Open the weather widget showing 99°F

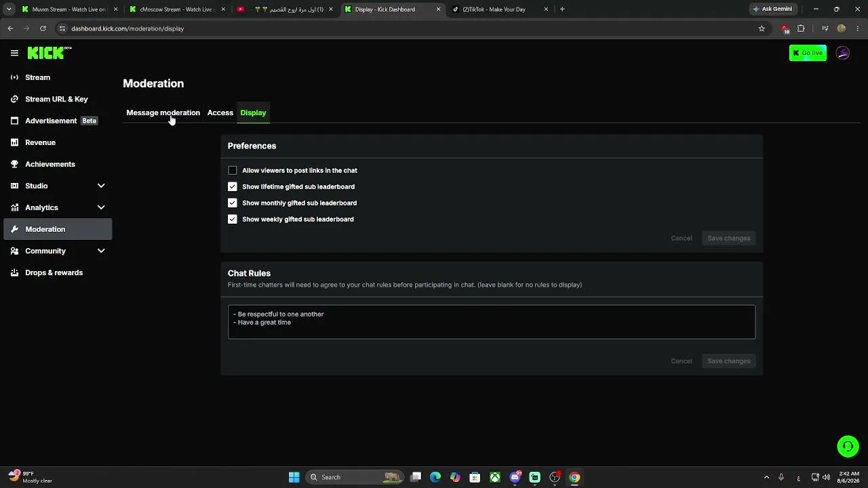(x=31, y=477)
